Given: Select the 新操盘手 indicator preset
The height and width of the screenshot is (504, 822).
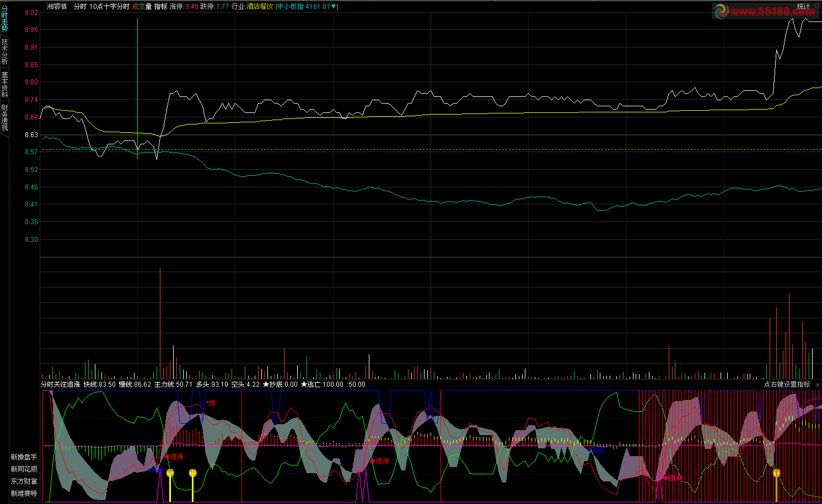Looking at the screenshot, I should [24, 457].
